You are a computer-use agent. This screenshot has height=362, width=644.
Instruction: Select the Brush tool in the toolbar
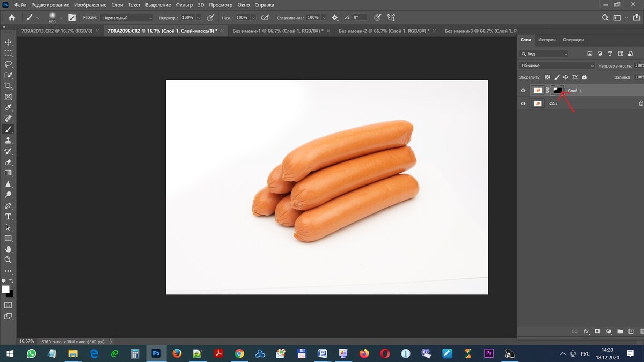tap(8, 129)
